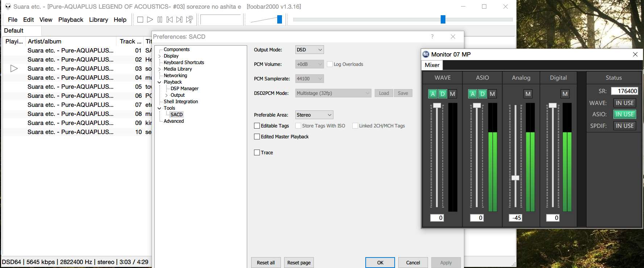Click the Stop playback button

pos(140,20)
